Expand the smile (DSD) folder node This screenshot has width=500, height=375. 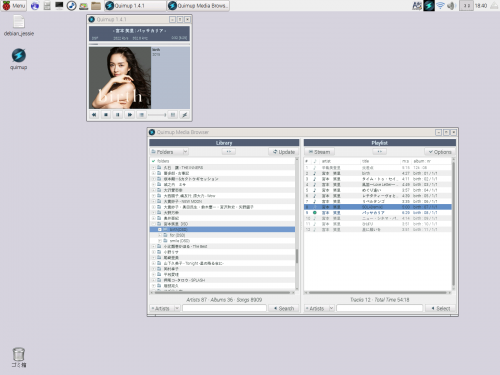point(160,241)
